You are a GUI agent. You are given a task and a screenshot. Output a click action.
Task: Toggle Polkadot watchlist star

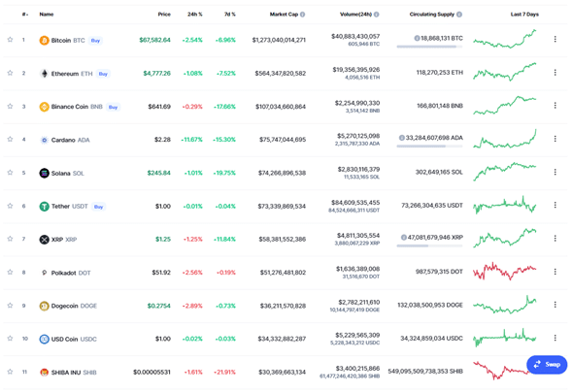(11, 272)
